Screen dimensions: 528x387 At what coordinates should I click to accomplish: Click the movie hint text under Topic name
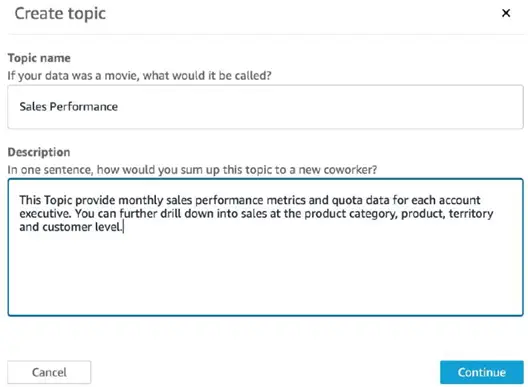pos(139,75)
